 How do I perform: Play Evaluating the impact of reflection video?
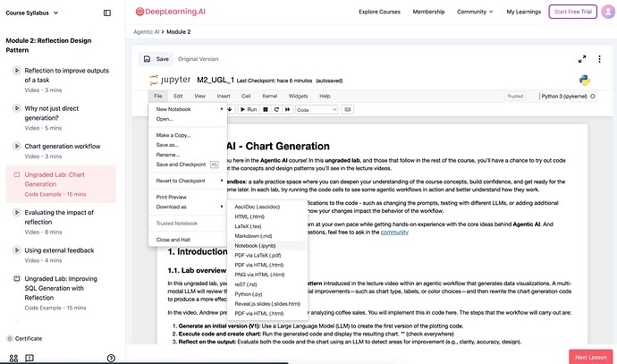(16, 212)
